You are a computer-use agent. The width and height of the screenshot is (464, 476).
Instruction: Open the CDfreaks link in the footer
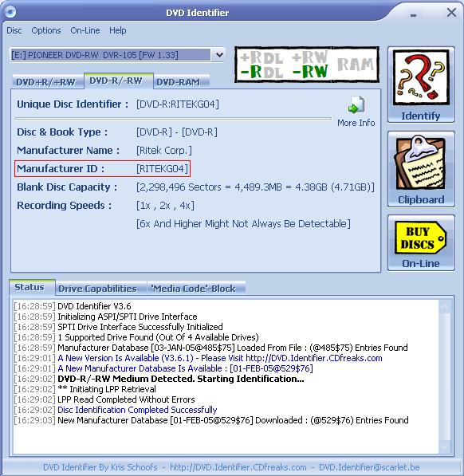coord(238,467)
